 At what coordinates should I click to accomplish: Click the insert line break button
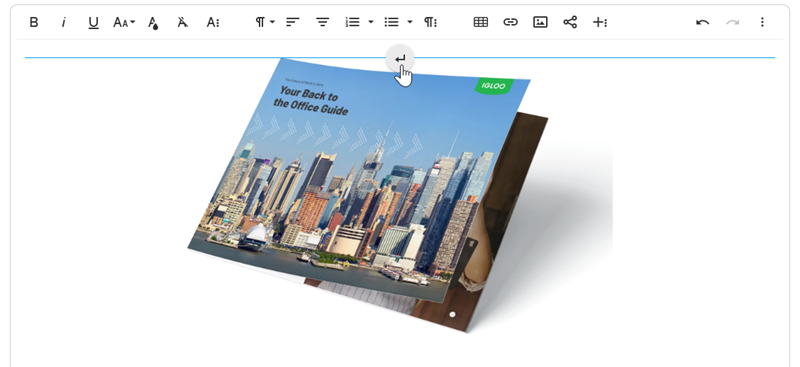[x=400, y=59]
